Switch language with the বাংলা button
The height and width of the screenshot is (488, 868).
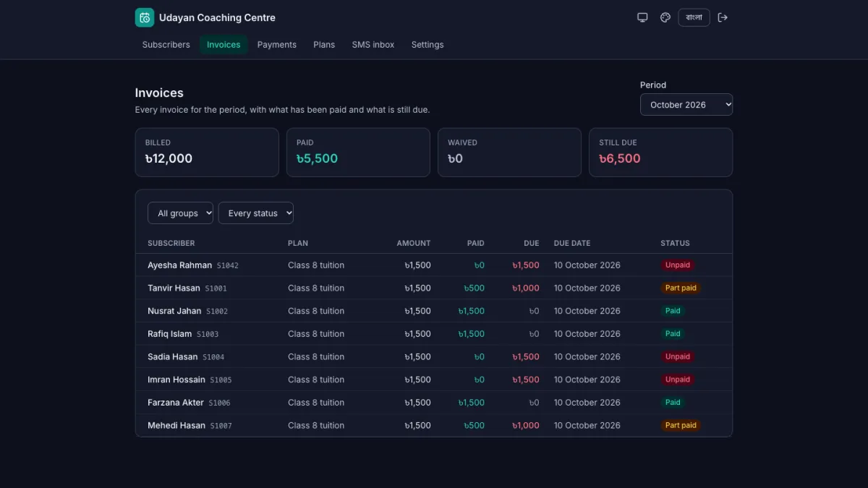point(694,17)
